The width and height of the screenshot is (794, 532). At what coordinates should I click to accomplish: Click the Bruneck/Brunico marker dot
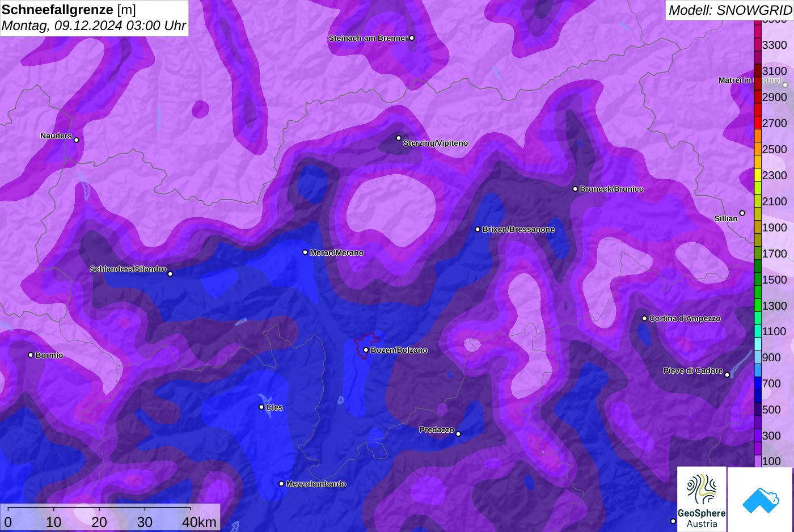[x=575, y=189]
